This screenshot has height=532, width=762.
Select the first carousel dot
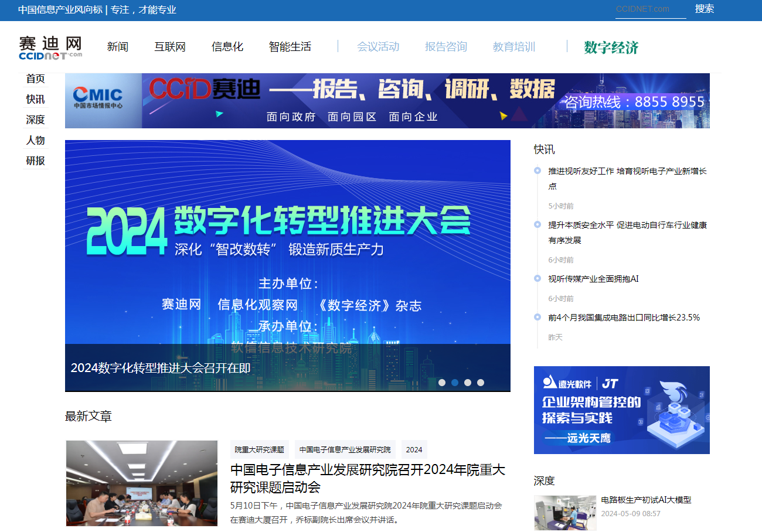click(442, 383)
